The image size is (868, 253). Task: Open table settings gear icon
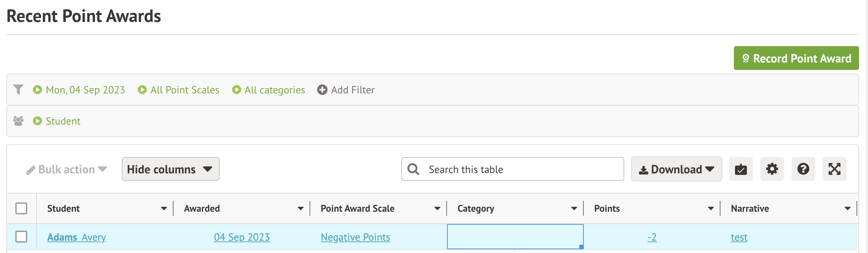[x=772, y=169]
